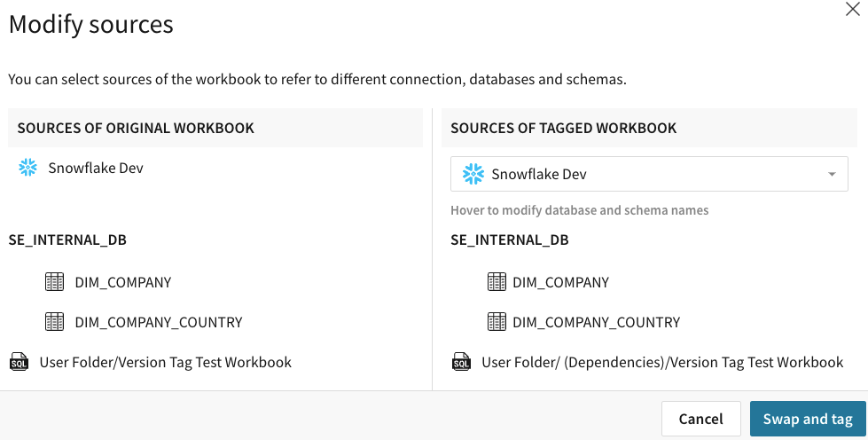The height and width of the screenshot is (440, 868).
Task: Select SE_INTERNAL_DB in original workbook sources
Action: tap(67, 240)
